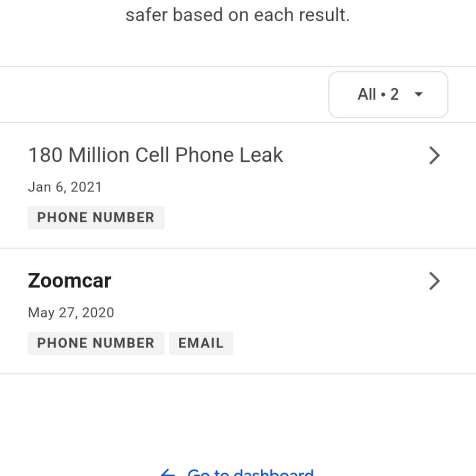The height and width of the screenshot is (476, 476).
Task: Click the "All" label in the filter
Action: (x=367, y=95)
